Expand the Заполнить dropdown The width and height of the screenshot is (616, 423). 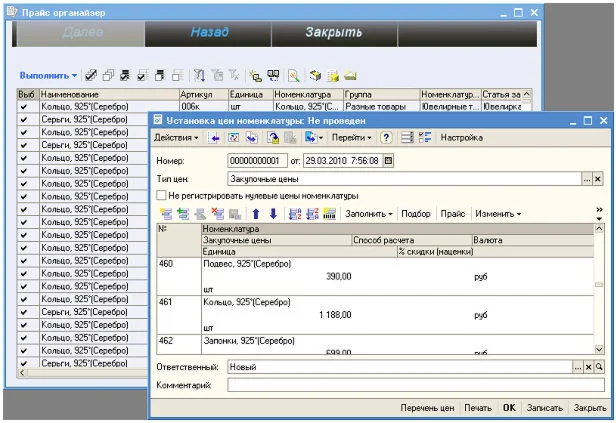(369, 214)
